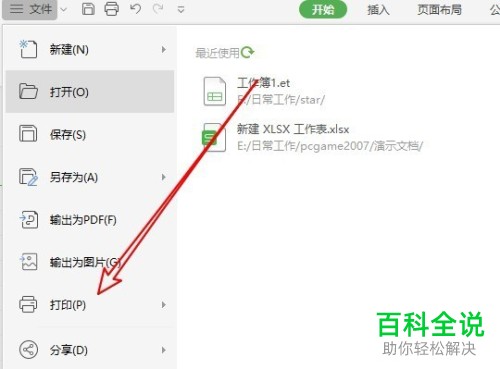Screen dimensions: 500x369
Task: Click the disk icon beside 保存(S)
Action: click(x=28, y=134)
